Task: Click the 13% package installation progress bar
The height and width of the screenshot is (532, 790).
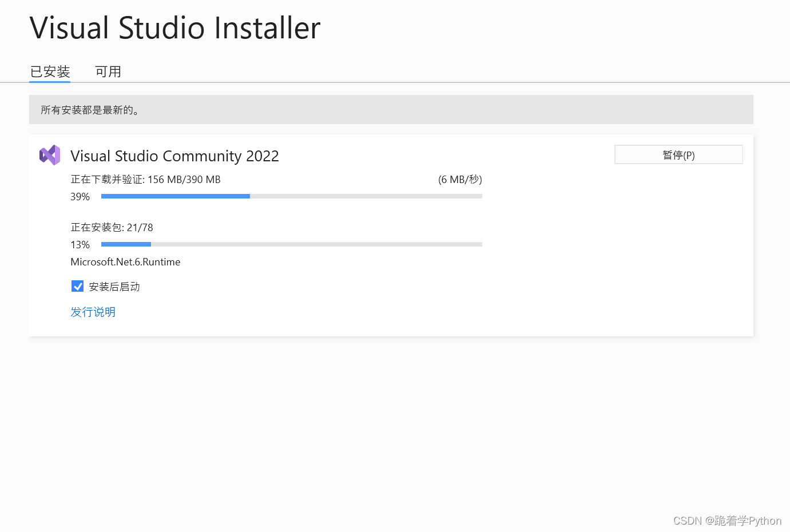Action: [x=291, y=244]
